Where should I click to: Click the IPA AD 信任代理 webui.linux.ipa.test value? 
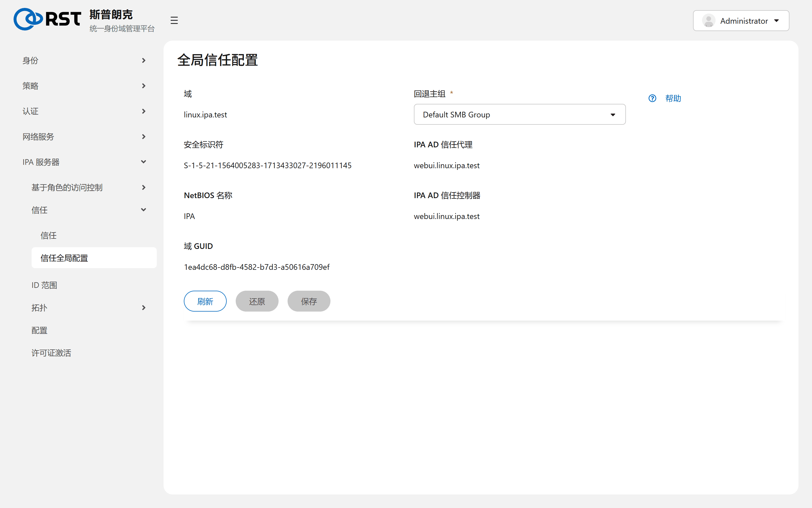tap(447, 165)
